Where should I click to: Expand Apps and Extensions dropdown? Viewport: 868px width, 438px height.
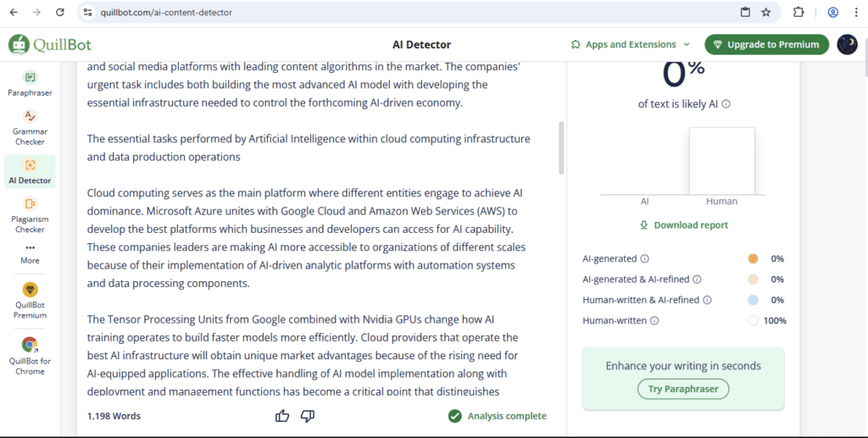coord(631,44)
